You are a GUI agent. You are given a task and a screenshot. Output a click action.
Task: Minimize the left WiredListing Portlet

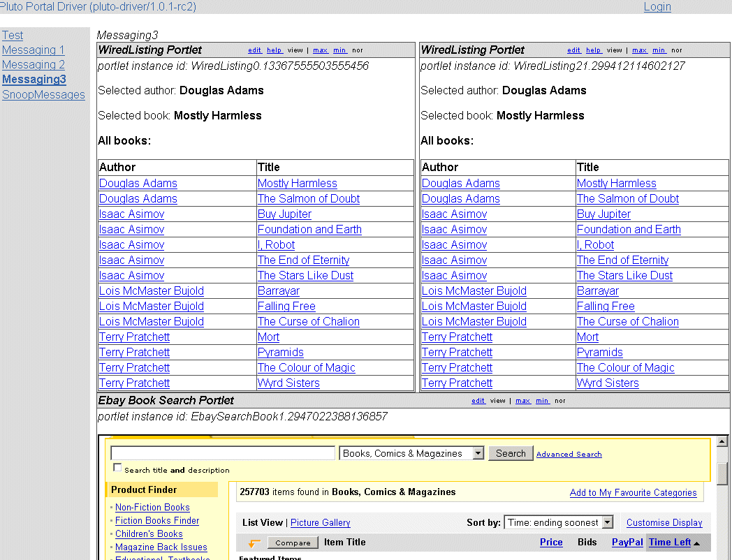(339, 50)
